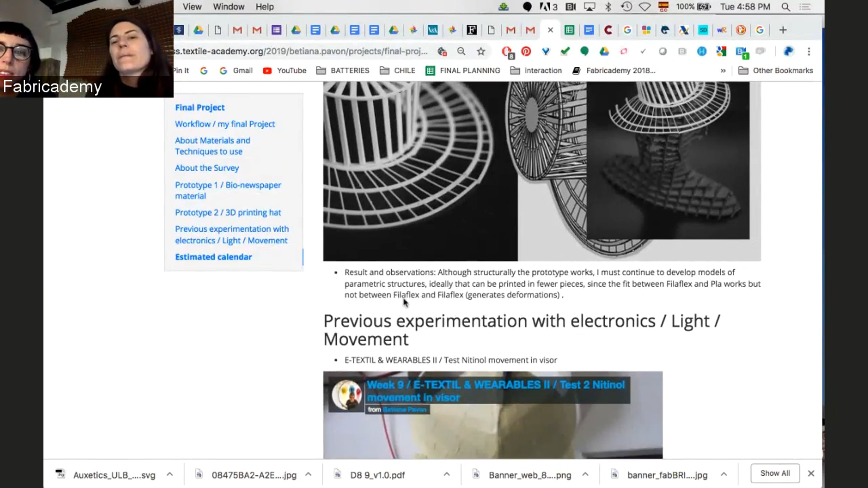The width and height of the screenshot is (868, 488).
Task: Open the zoom magnifier icon in the address bar
Action: click(461, 51)
